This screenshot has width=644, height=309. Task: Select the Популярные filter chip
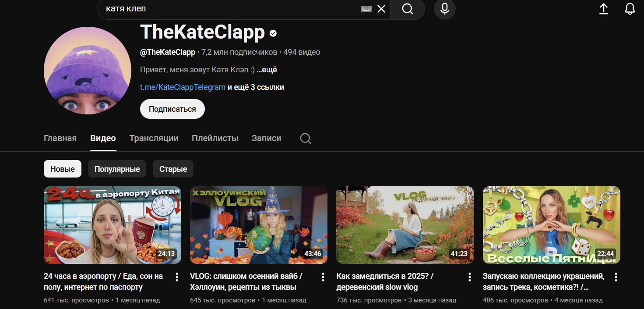point(117,169)
